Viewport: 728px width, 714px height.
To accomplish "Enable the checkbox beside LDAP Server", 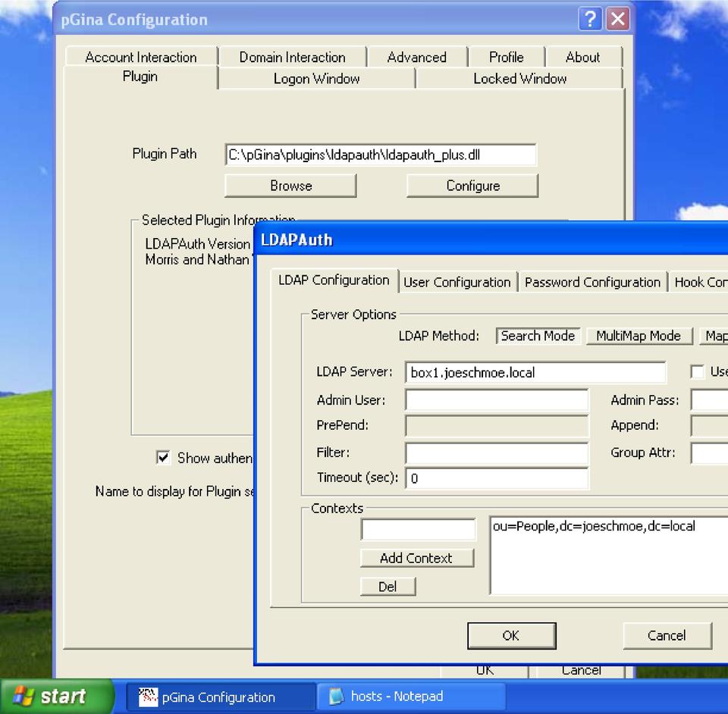I will point(697,372).
